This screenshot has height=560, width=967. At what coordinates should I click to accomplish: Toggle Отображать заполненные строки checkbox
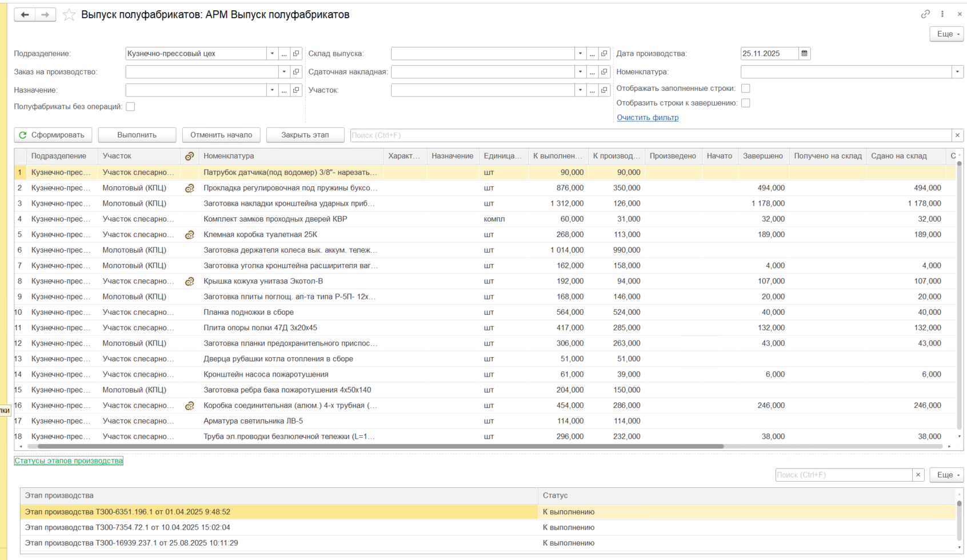point(745,89)
